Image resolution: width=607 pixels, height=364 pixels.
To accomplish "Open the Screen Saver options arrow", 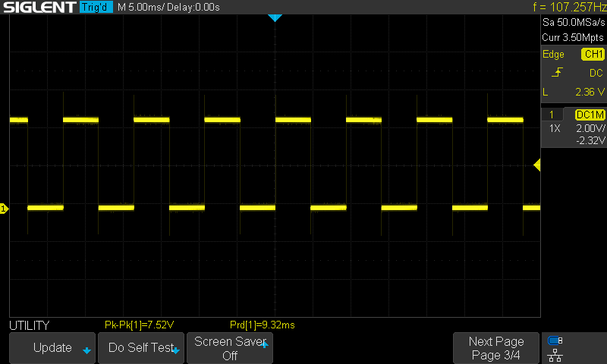I will tap(265, 343).
